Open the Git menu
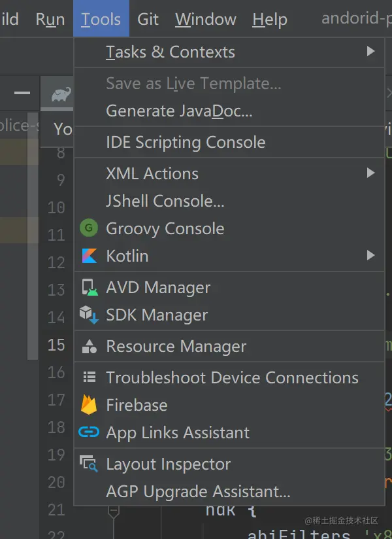This screenshot has height=539, width=392. coord(148,19)
